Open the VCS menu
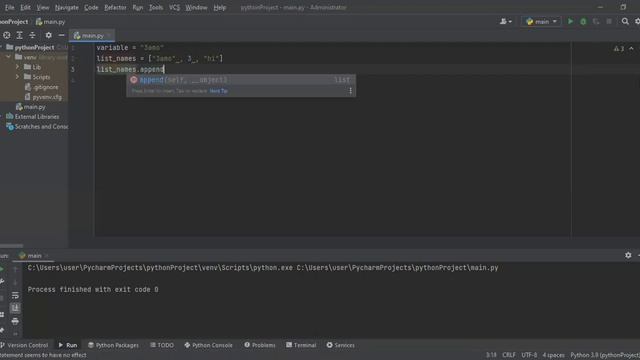Screen dimensions: 640x360 point(174,7)
